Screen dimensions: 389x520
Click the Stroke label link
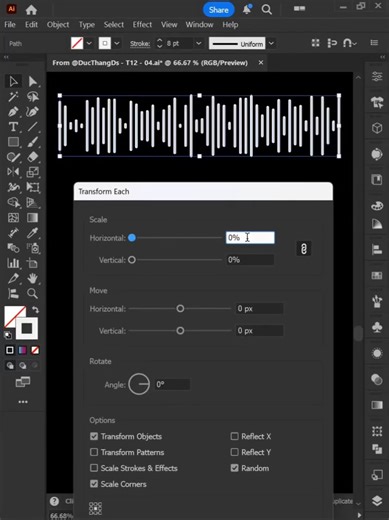pos(140,44)
